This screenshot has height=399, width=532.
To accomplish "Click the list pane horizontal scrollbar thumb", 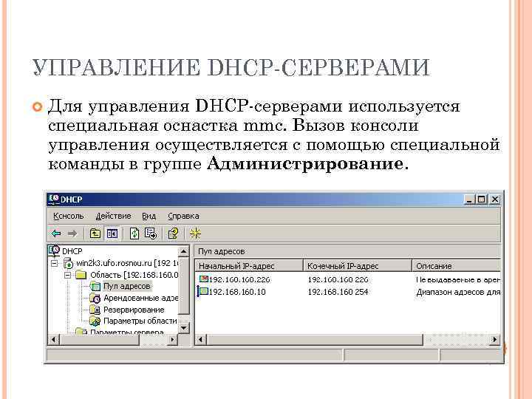I will click(315, 339).
